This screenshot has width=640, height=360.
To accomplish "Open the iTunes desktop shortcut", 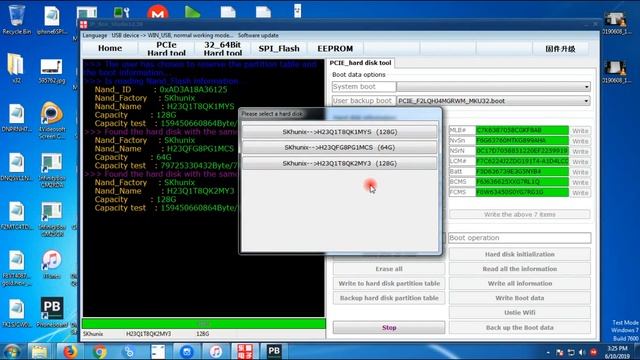I will pos(51,264).
